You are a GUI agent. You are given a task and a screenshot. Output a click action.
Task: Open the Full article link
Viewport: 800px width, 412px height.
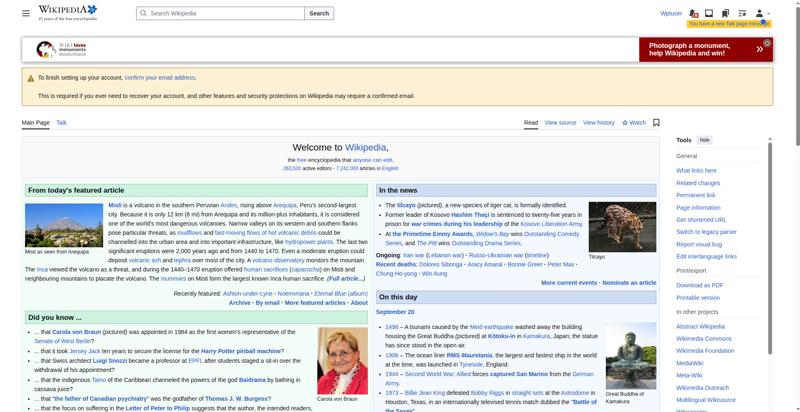point(346,279)
